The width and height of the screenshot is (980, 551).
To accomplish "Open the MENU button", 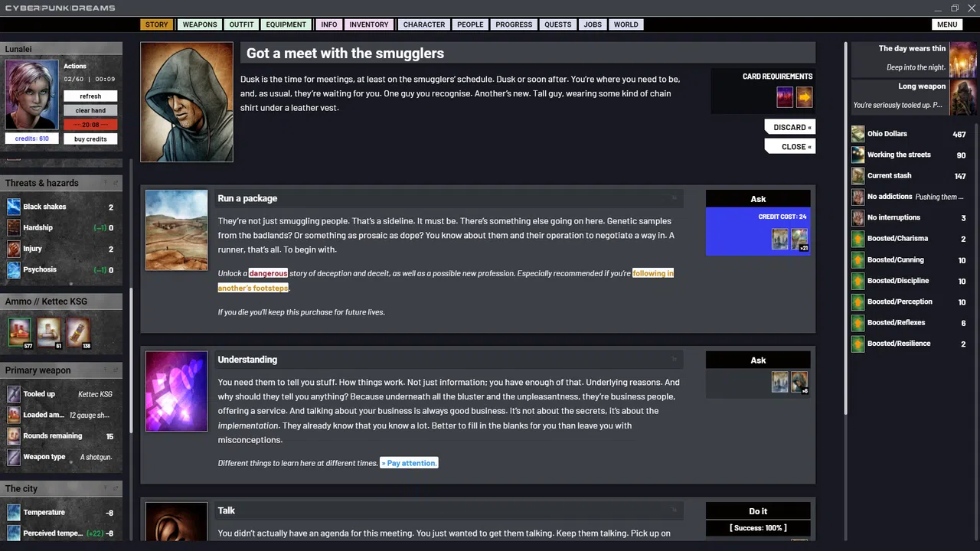I will pos(947,24).
